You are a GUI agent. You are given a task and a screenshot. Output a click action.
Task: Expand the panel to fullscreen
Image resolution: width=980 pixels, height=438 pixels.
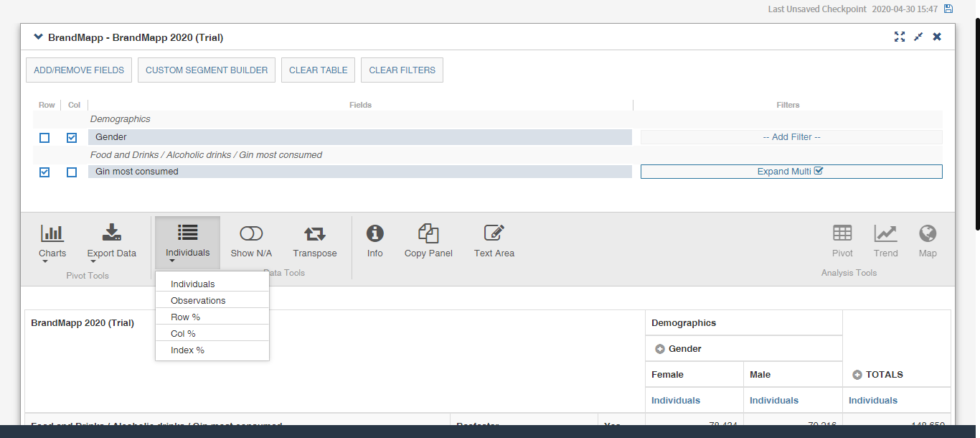tap(900, 37)
